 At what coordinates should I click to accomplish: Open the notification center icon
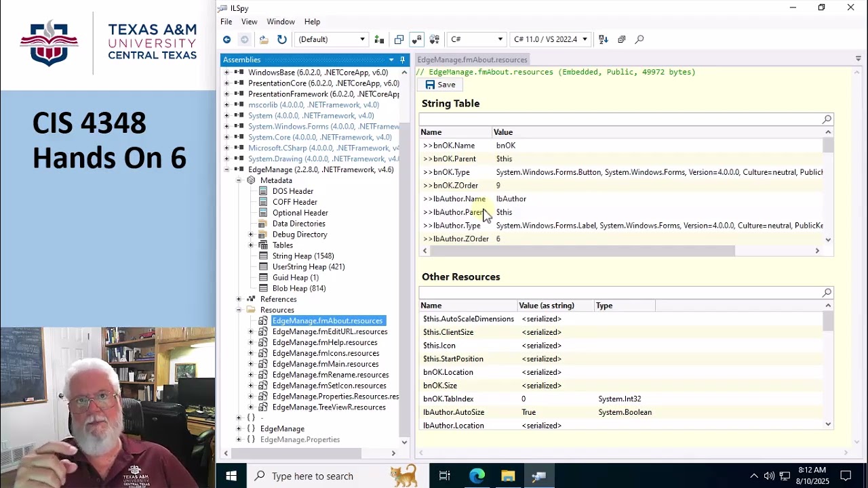846,476
